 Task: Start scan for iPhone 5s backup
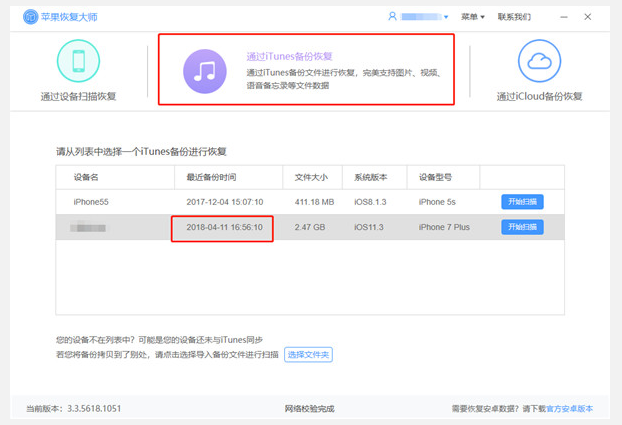tap(522, 202)
